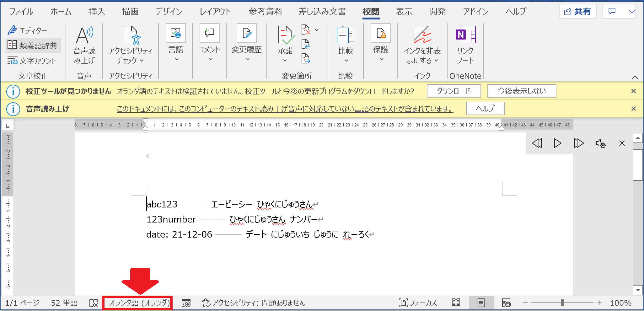Click the アクセシビリティ: 問題ありません status
The image size is (644, 311).
pos(254,303)
